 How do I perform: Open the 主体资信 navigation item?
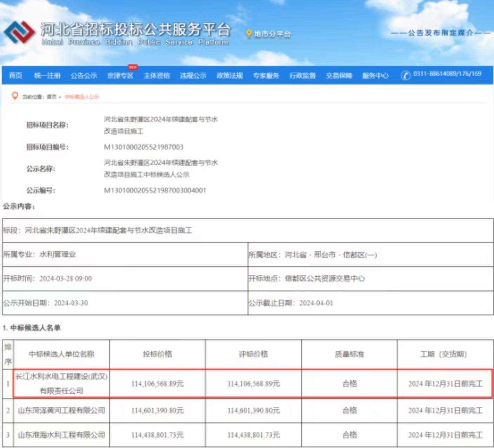pos(156,75)
